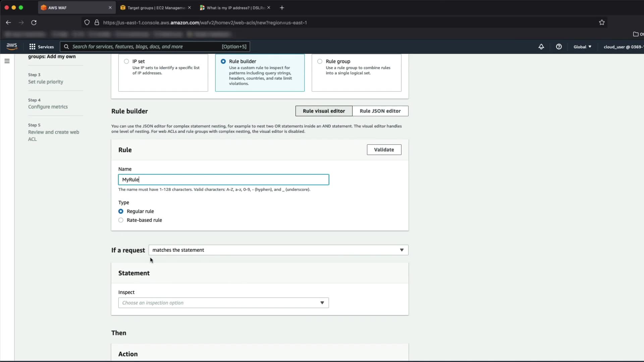
Task: Toggle the left navigation hamburger menu
Action: [x=7, y=61]
